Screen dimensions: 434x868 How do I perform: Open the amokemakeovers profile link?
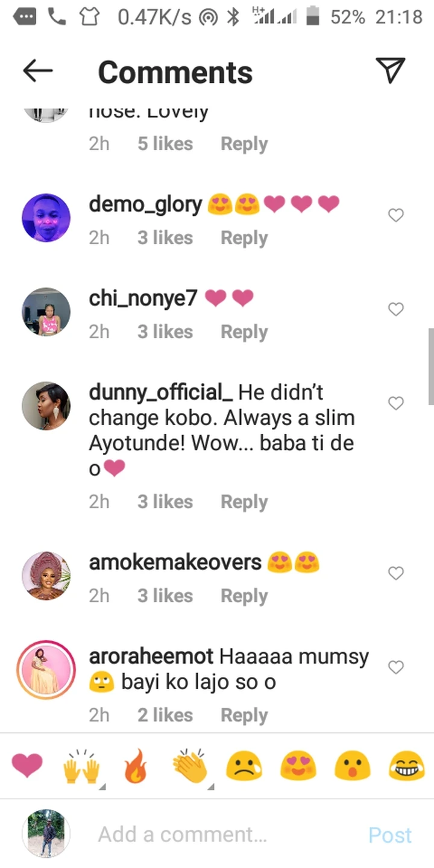click(175, 562)
